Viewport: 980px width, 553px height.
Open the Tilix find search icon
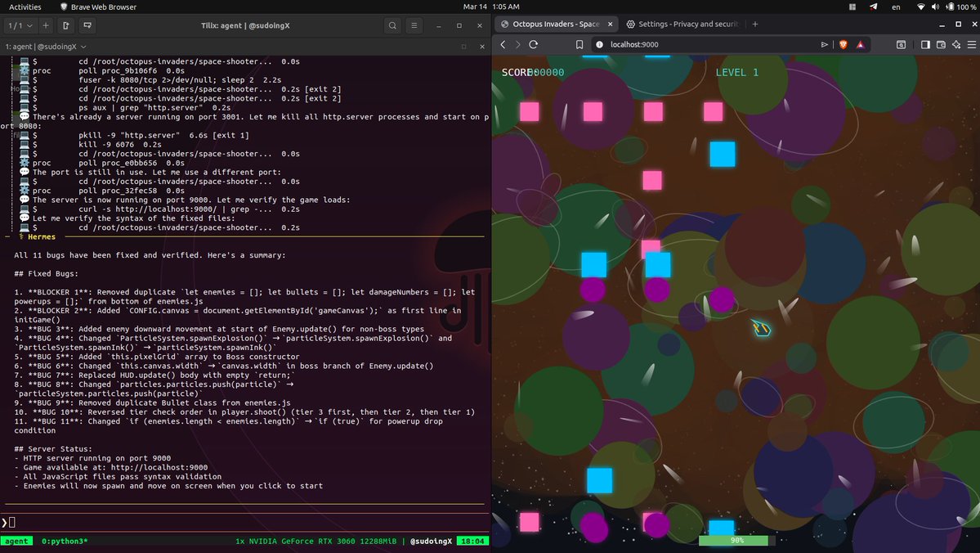click(x=392, y=25)
